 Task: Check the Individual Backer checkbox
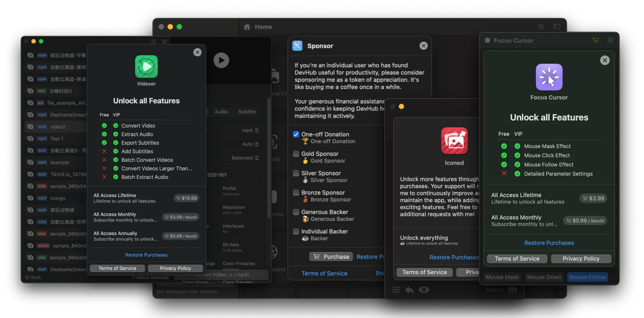(296, 231)
